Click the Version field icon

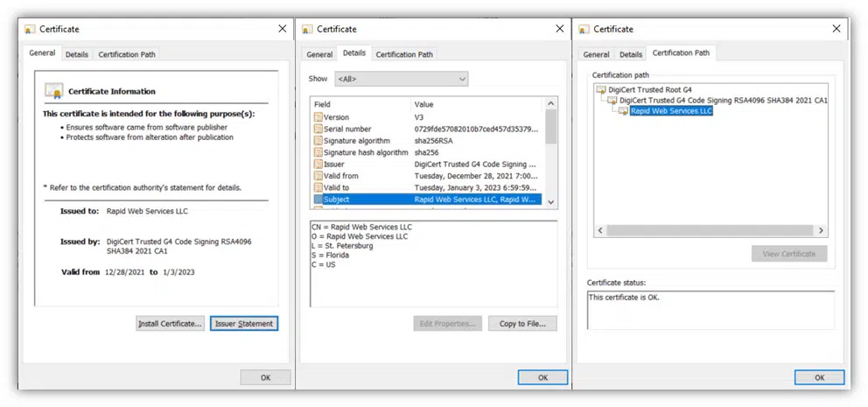coord(318,117)
